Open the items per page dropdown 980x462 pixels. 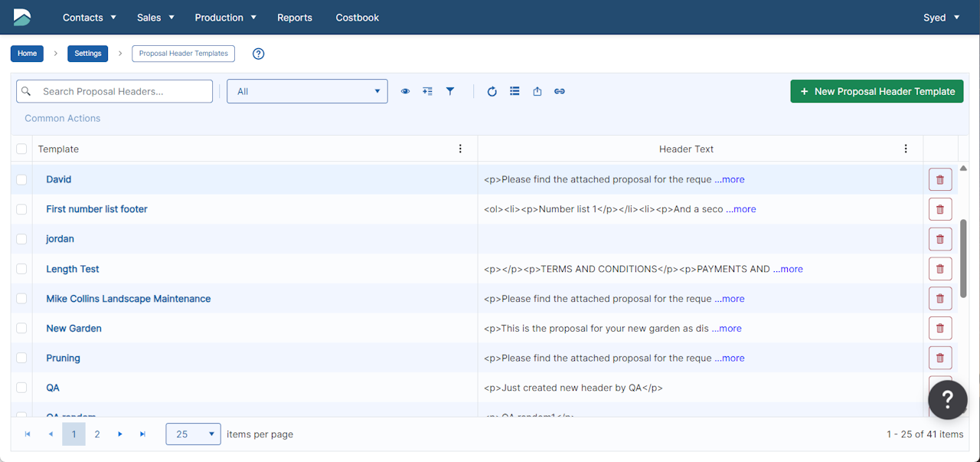[x=194, y=434]
